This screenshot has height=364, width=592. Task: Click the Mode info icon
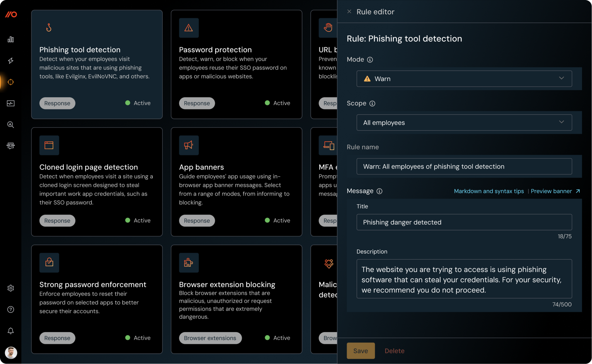(370, 60)
